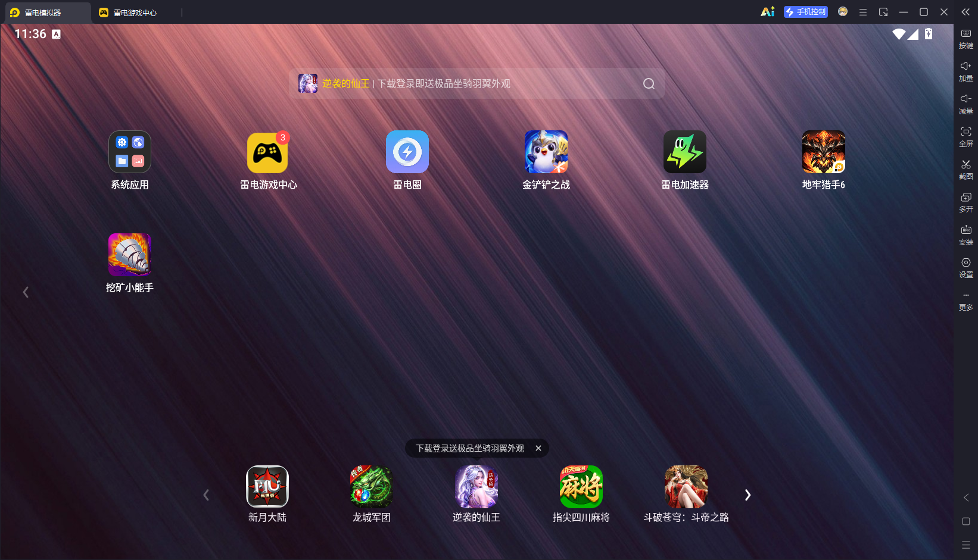The width and height of the screenshot is (978, 560).
Task: Click the battery status icon
Action: (929, 35)
